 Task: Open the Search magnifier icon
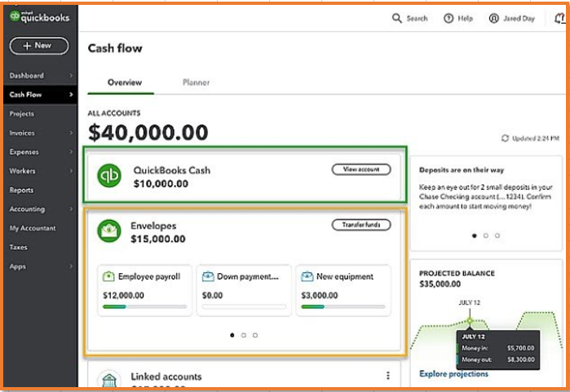click(396, 18)
